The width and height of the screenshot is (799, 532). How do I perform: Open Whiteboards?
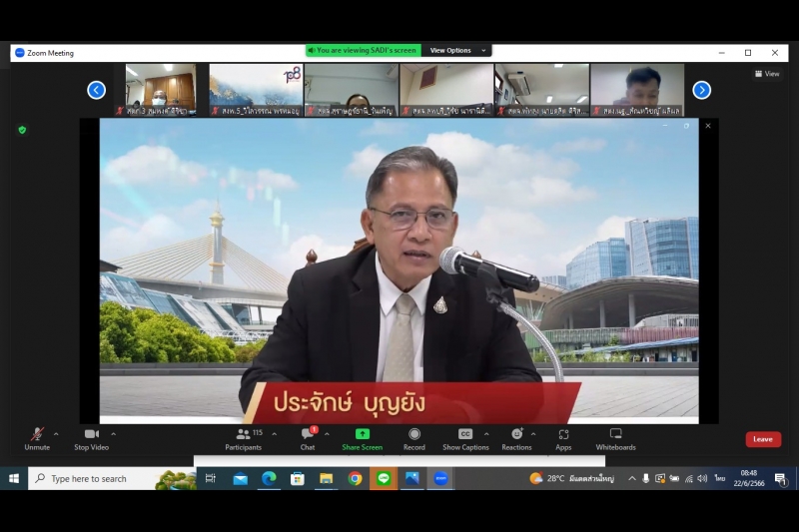coord(615,438)
